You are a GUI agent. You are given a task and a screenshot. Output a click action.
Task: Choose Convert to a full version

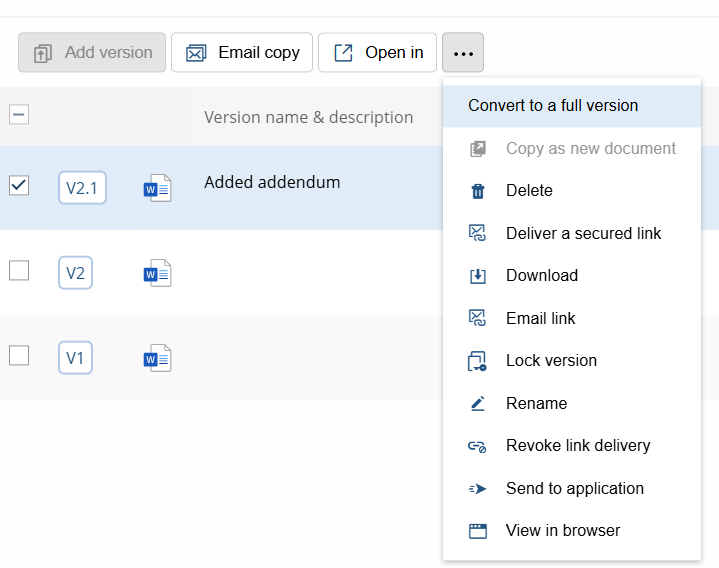pyautogui.click(x=572, y=106)
